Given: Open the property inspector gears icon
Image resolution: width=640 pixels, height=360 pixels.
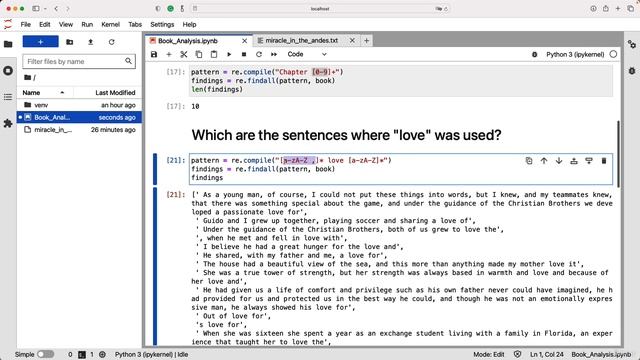Looking at the screenshot, I should (632, 44).
